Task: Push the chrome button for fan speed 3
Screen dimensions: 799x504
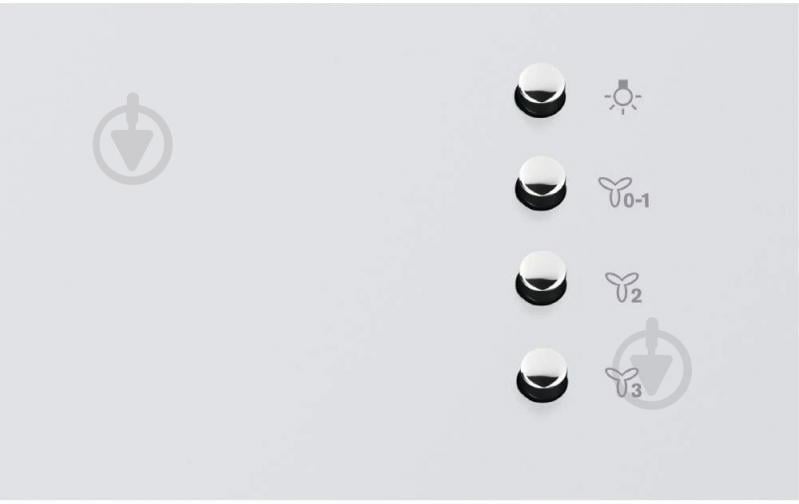Action: pos(542,375)
